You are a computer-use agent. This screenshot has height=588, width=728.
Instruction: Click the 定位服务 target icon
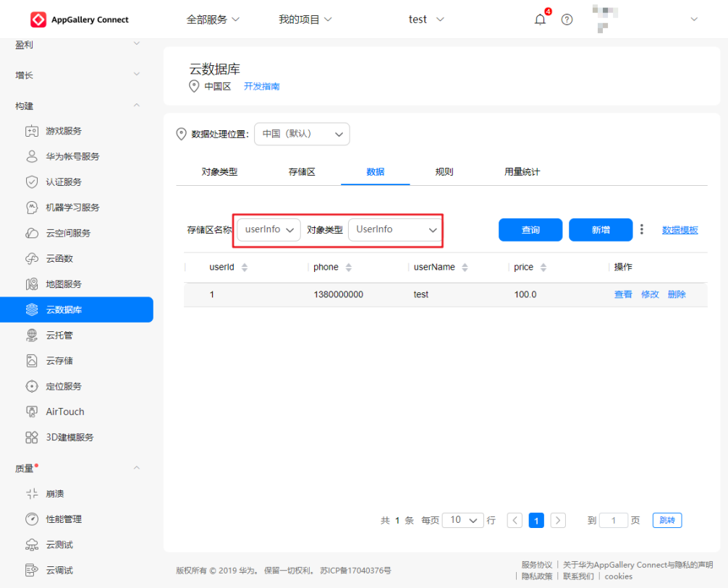point(32,386)
